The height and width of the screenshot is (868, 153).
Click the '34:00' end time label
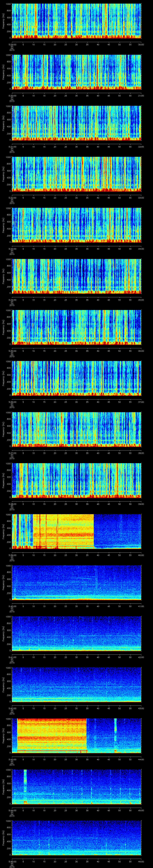point(141,249)
